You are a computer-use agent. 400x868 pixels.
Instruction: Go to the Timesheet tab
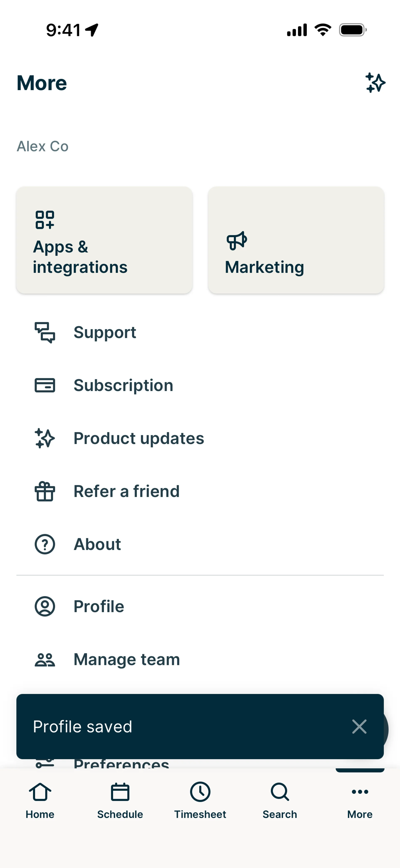tap(200, 801)
